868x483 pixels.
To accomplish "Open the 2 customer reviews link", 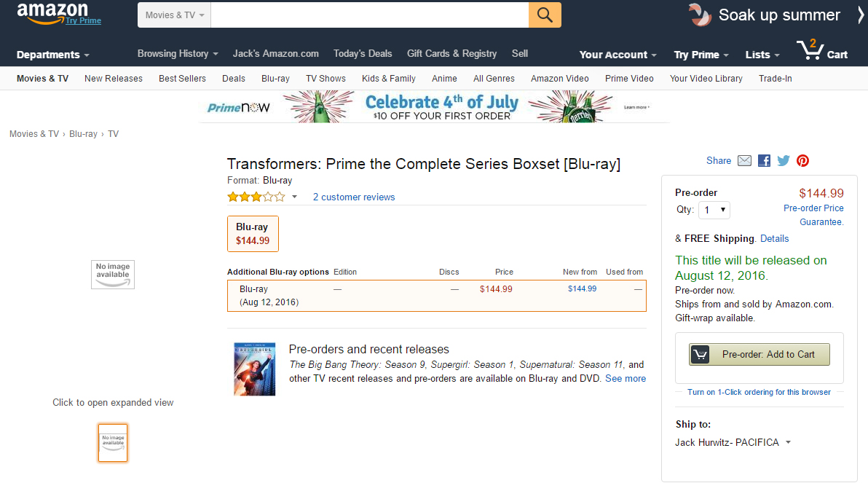I will pyautogui.click(x=354, y=197).
